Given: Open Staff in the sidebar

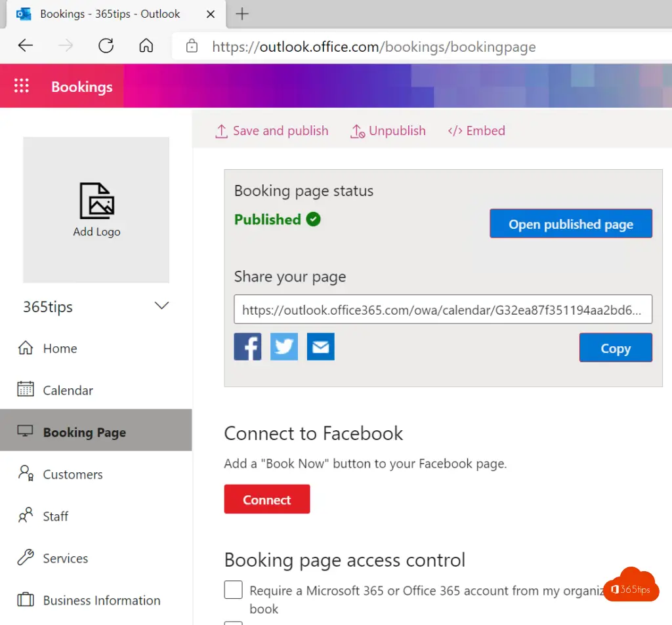Looking at the screenshot, I should 96,515.
